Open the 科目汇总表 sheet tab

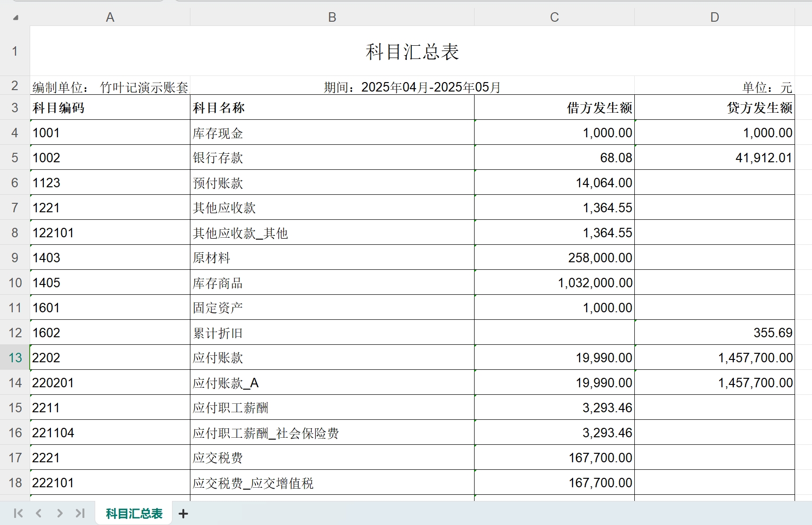coord(134,514)
